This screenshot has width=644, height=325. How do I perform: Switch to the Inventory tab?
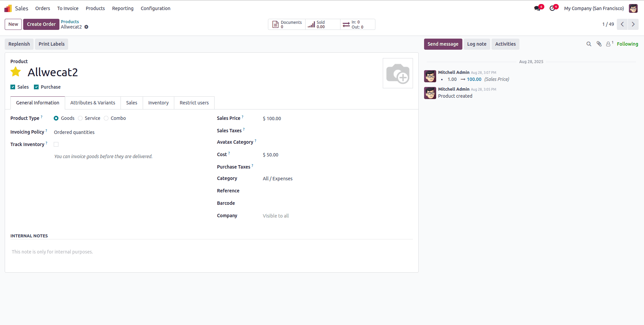(158, 103)
